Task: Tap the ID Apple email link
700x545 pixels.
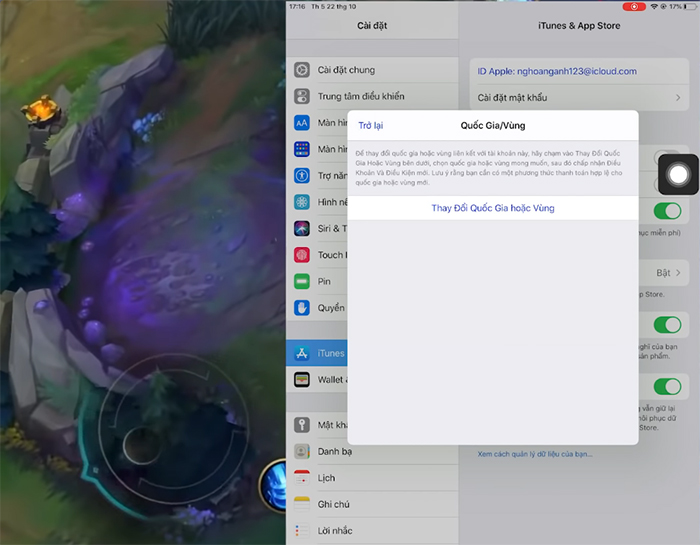Action: click(x=557, y=71)
